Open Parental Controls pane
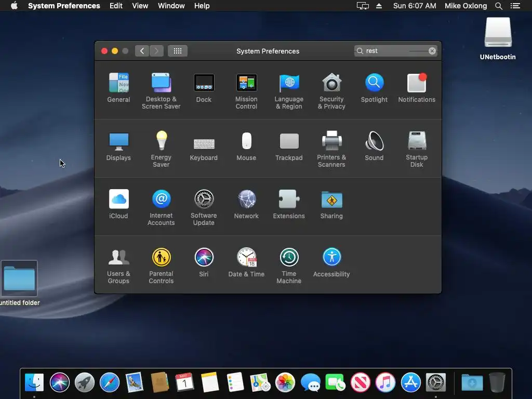The width and height of the screenshot is (532, 399). click(x=161, y=265)
